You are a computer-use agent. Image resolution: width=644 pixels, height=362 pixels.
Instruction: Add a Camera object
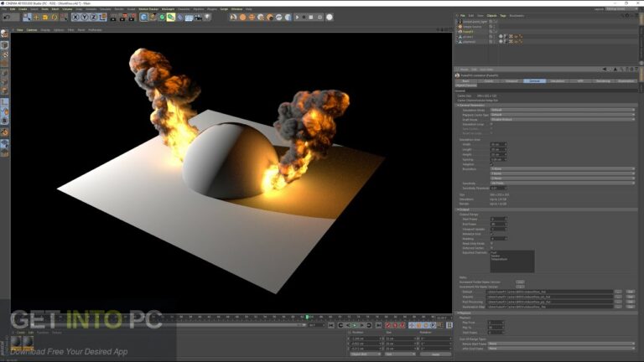coord(198,18)
